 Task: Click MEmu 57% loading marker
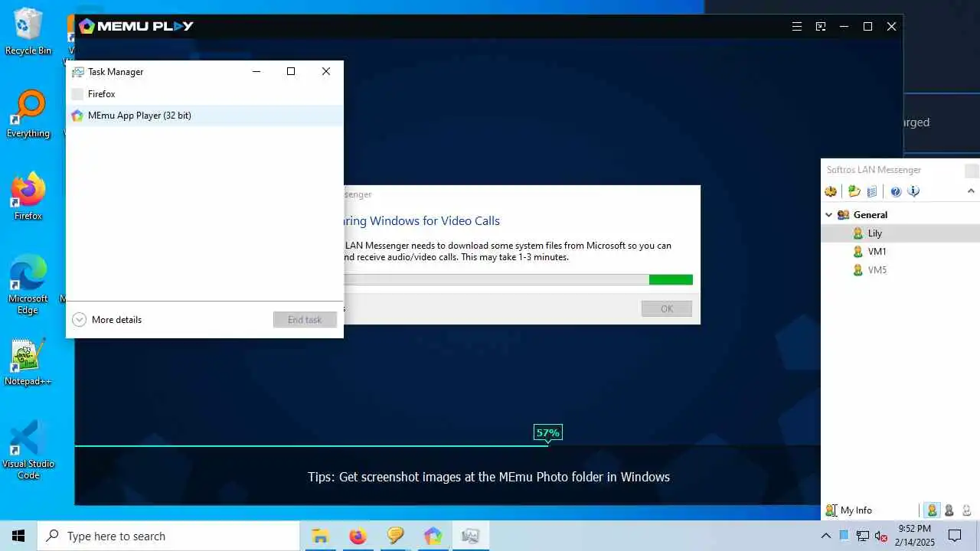547,433
